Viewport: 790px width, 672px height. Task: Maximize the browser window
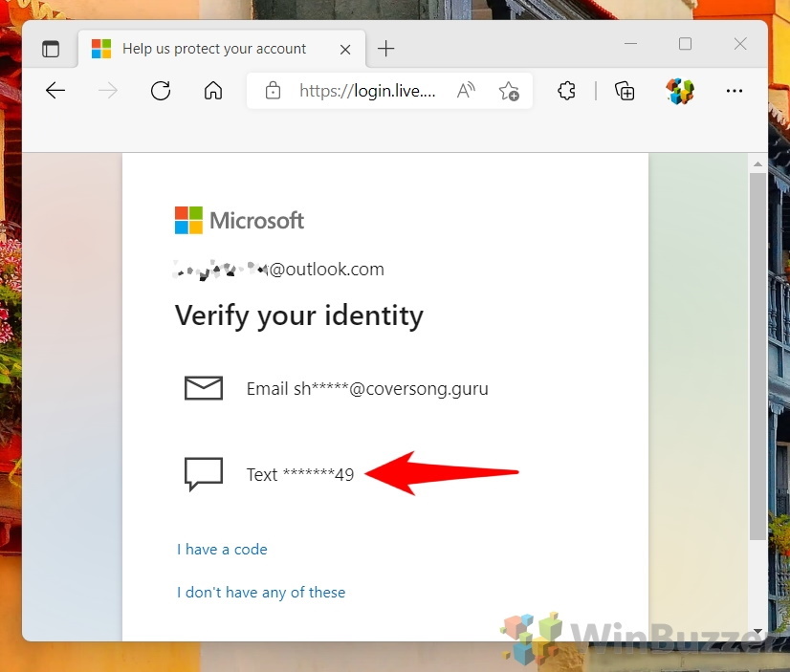point(685,44)
